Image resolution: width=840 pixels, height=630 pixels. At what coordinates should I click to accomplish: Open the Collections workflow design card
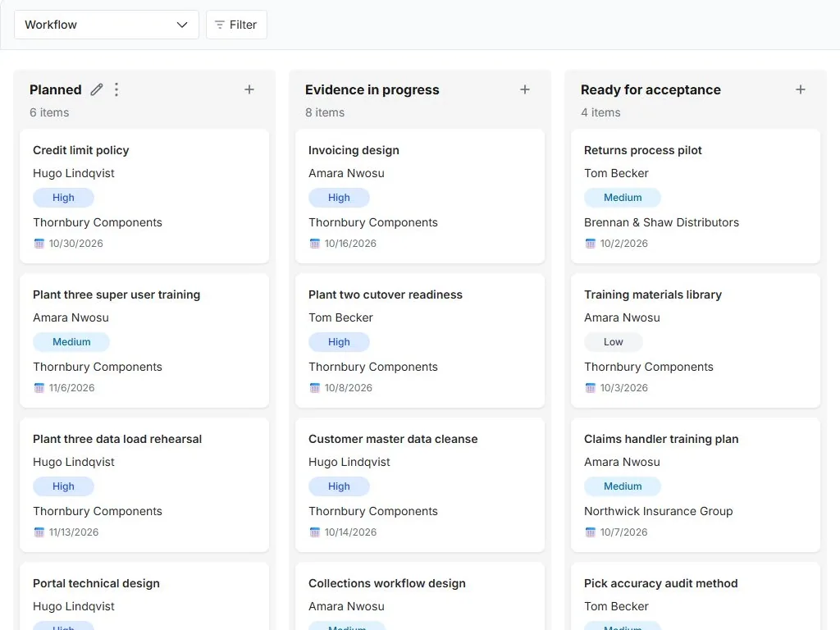[420, 596]
